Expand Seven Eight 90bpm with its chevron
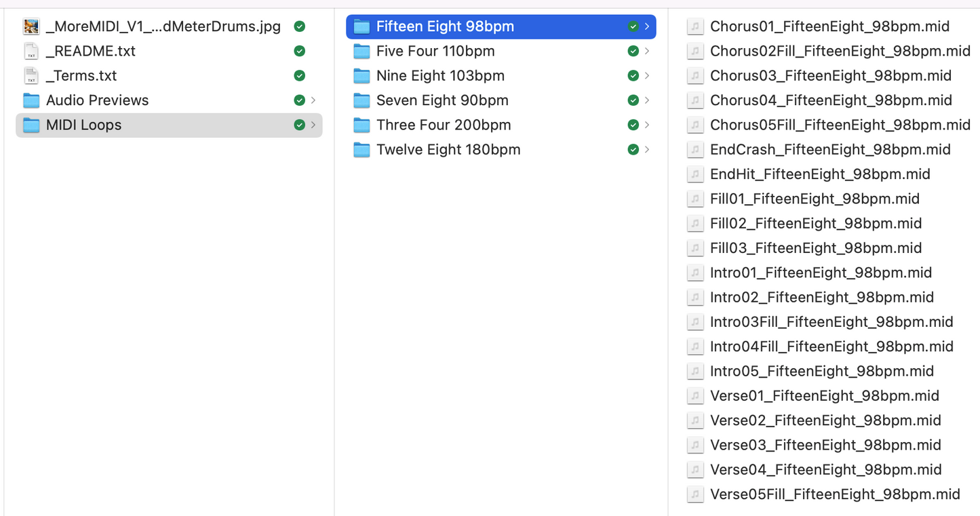 pyautogui.click(x=647, y=100)
